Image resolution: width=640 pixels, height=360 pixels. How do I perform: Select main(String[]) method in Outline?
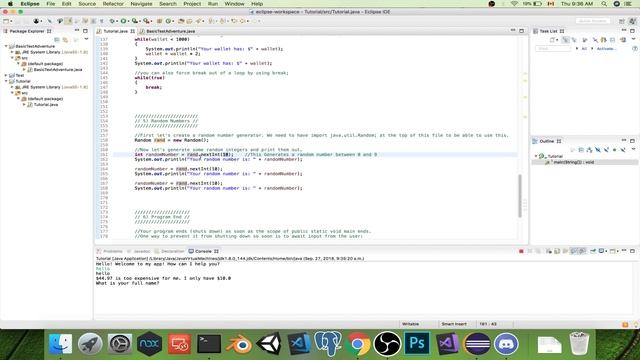573,162
